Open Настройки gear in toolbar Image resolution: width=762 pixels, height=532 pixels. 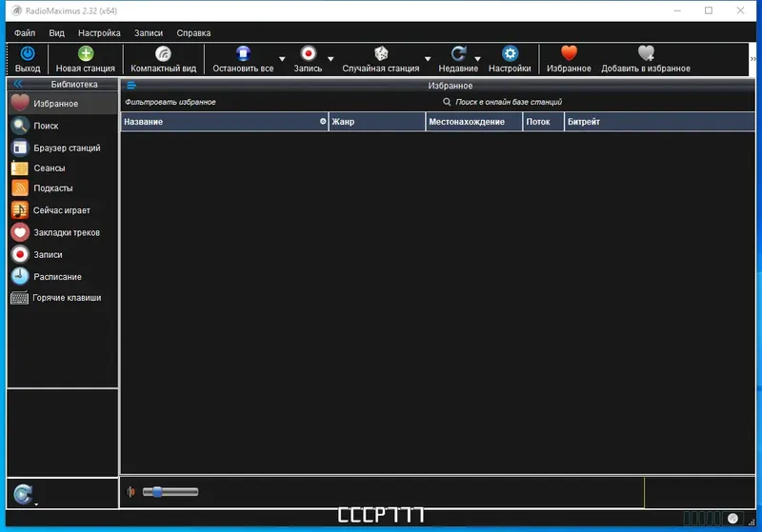click(510, 59)
